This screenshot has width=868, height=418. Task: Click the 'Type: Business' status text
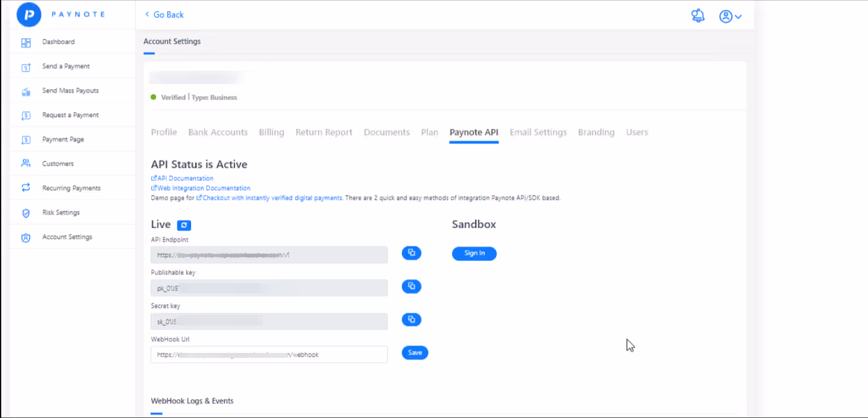(215, 98)
